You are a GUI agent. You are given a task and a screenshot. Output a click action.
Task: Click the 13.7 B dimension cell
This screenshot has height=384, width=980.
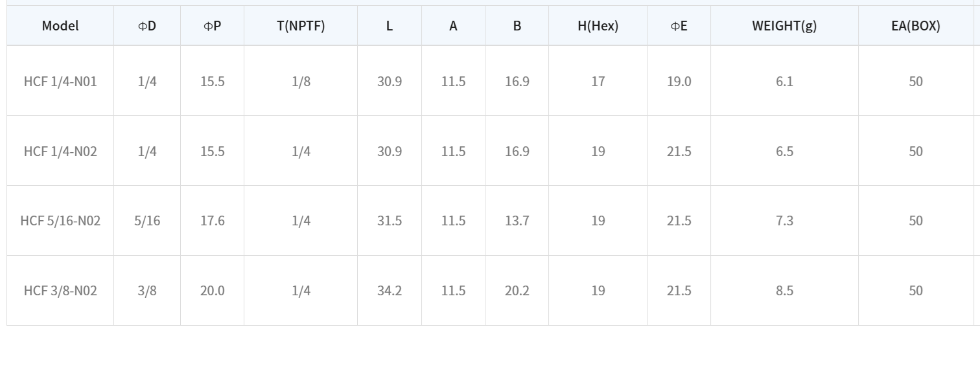point(517,221)
